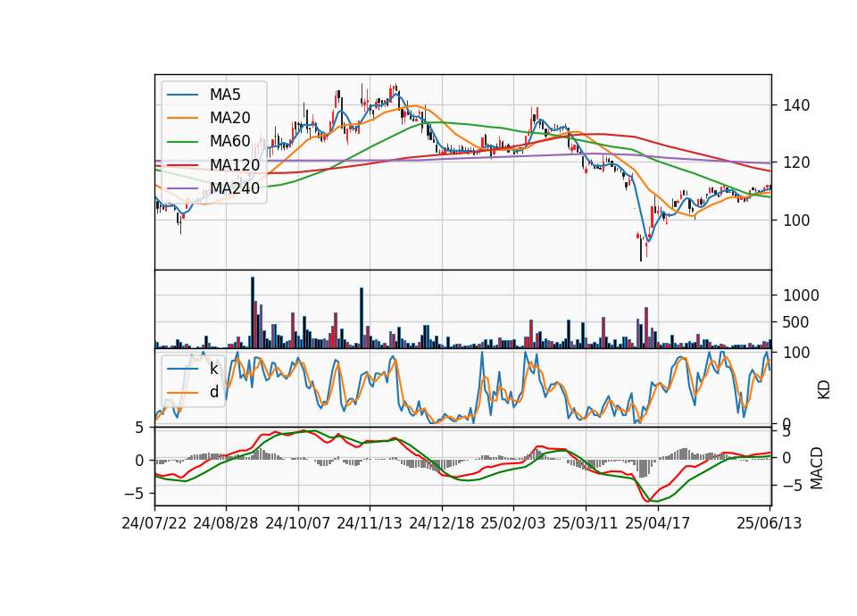Click the k legend label in KD panel
Screen dimensions: 857x616
click(x=213, y=369)
